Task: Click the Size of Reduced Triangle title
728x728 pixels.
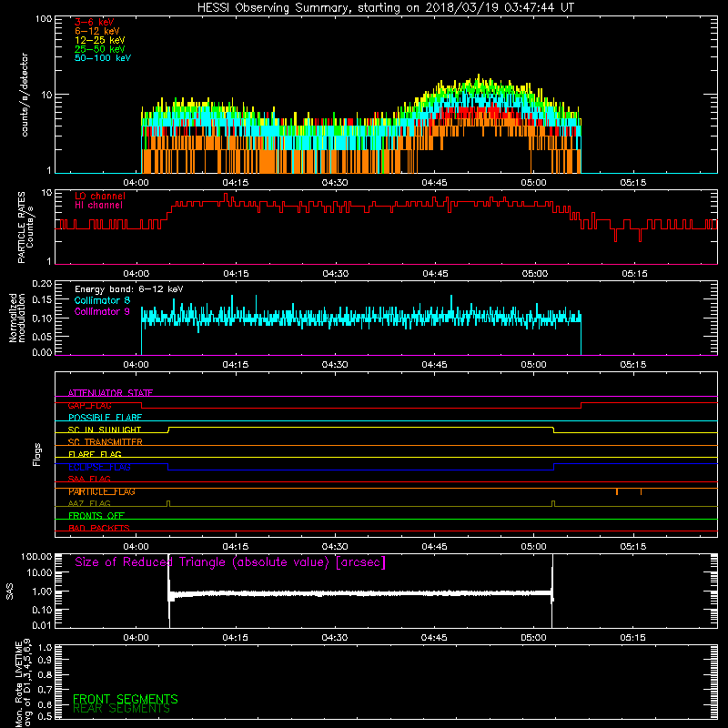Action: pyautogui.click(x=230, y=562)
